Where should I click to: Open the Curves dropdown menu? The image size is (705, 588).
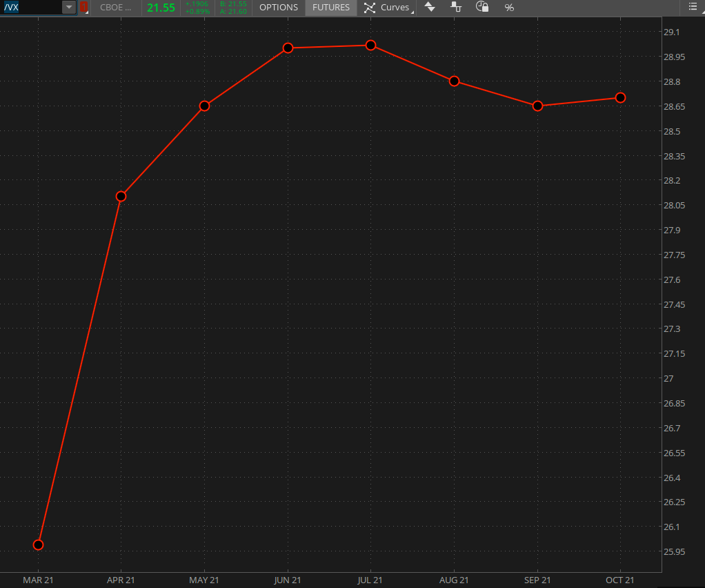(396, 8)
